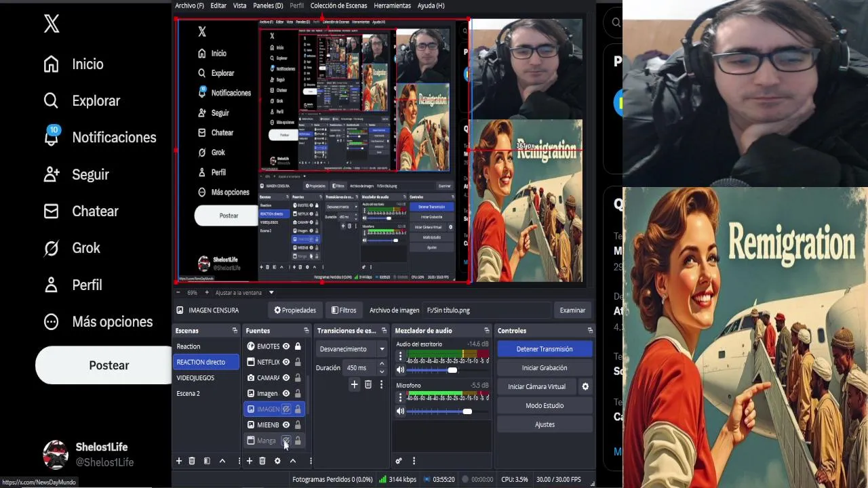This screenshot has width=868, height=488.
Task: Hide the MIEENB source
Action: (286, 425)
